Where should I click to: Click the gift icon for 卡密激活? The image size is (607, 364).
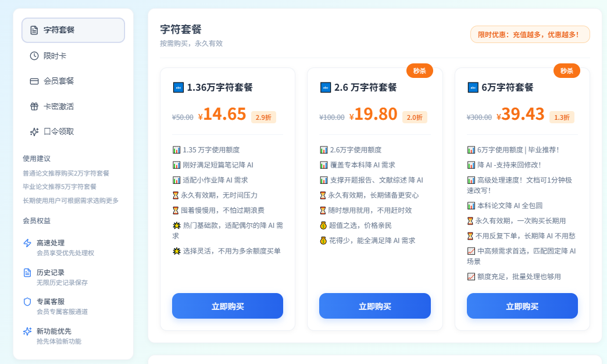tap(34, 106)
